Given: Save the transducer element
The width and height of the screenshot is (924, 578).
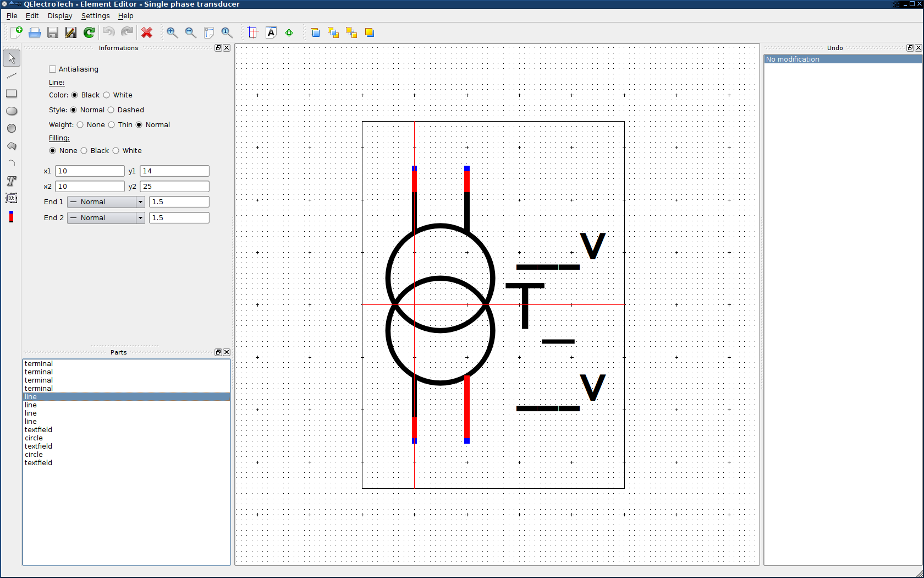Looking at the screenshot, I should point(52,32).
